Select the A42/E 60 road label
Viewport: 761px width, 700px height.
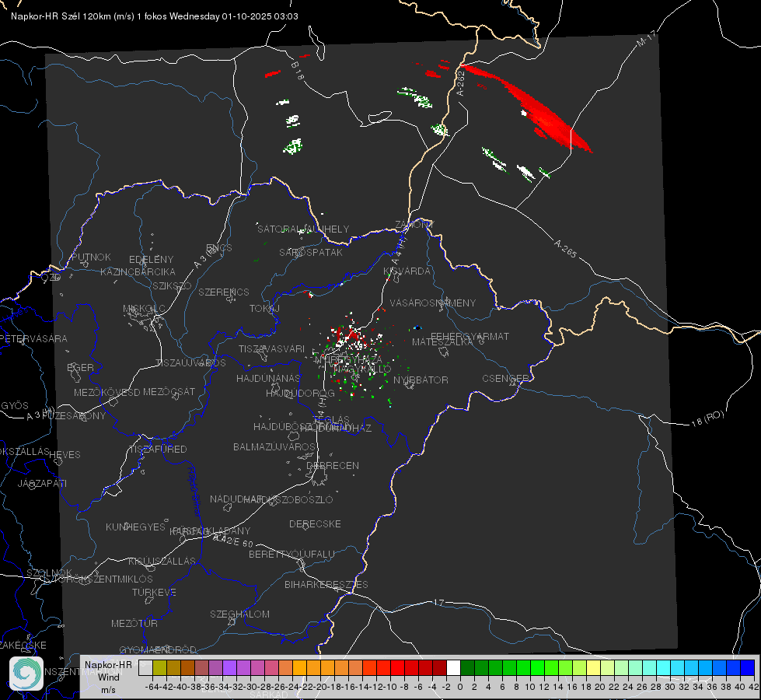(x=233, y=541)
